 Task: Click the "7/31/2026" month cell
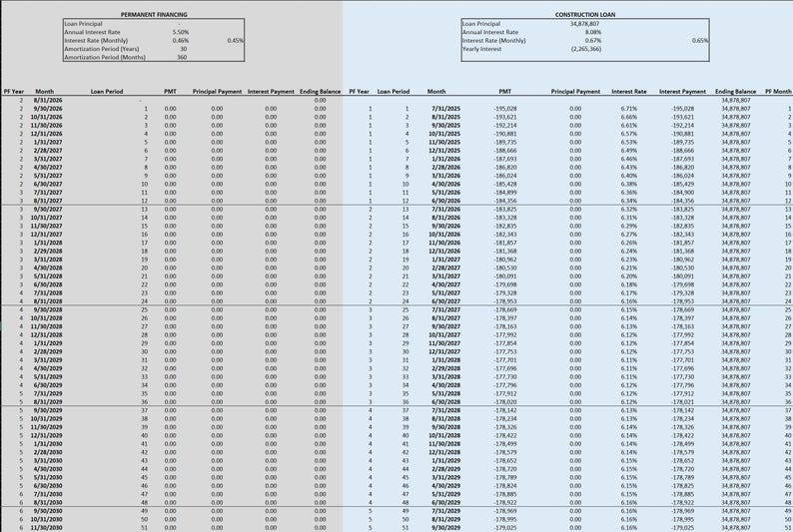point(446,210)
